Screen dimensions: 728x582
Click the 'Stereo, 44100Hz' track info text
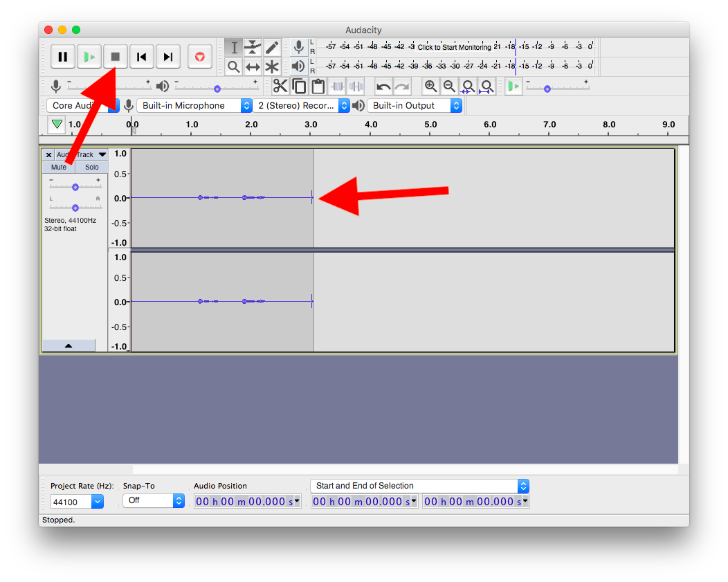[70, 221]
